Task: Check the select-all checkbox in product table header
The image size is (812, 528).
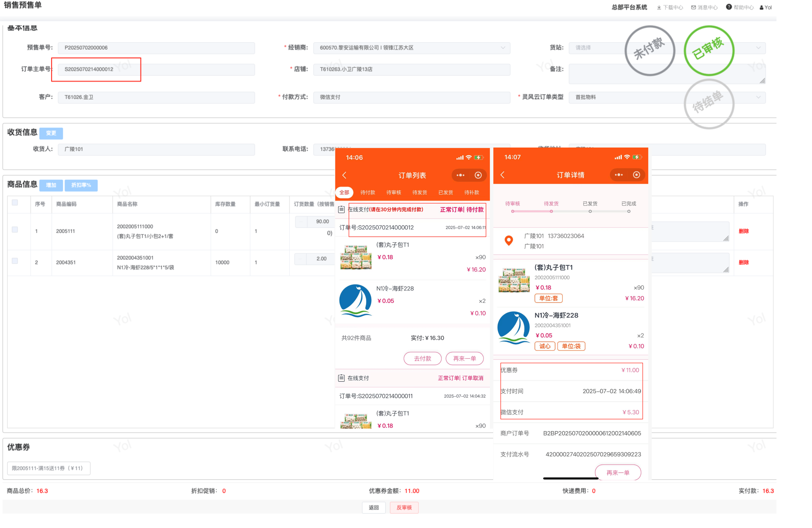Action: coord(15,203)
